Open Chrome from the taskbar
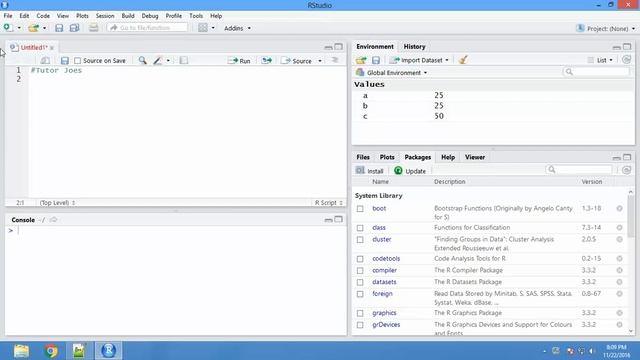 point(51,351)
